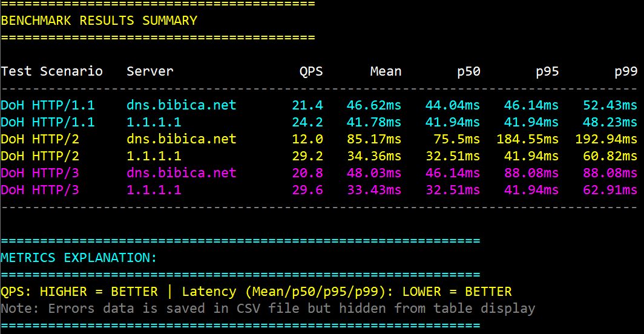This screenshot has height=334, width=644.
Task: Click the BENCHMARK RESULTS SUMMARY heading
Action: tap(99, 21)
